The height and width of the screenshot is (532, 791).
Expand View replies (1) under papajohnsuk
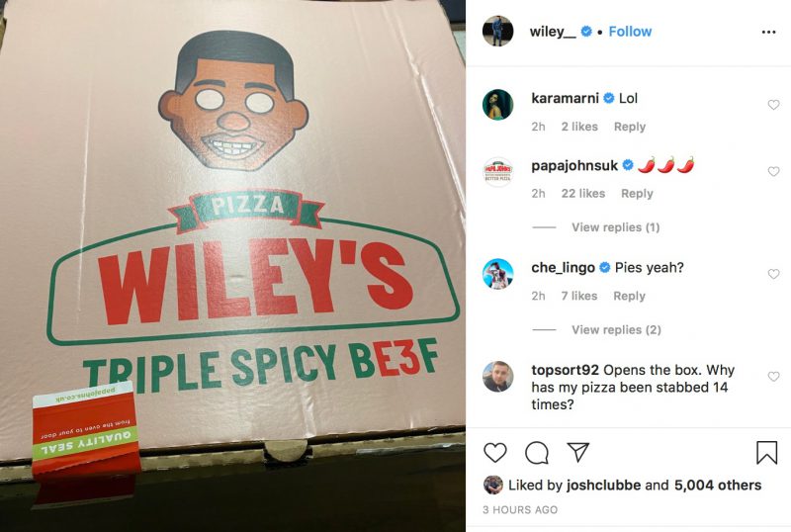615,227
